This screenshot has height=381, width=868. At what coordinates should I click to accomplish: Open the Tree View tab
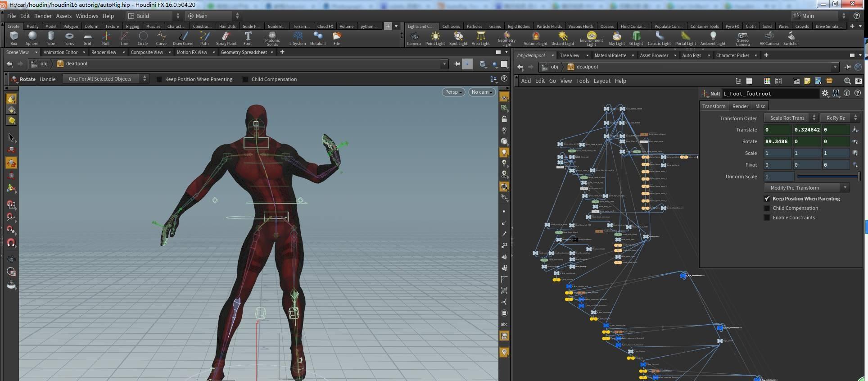pos(570,55)
